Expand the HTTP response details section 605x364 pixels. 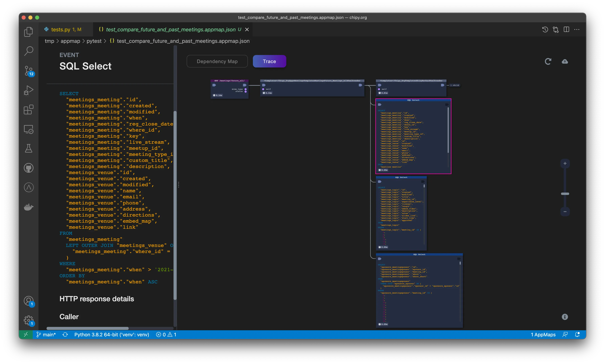tap(97, 299)
